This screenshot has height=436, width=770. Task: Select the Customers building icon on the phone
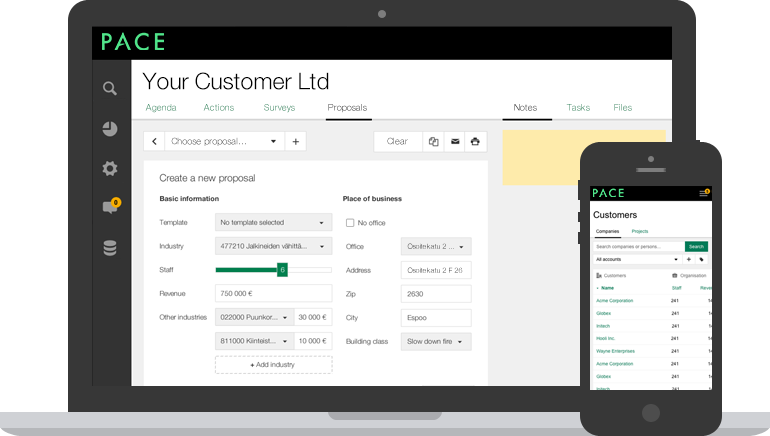click(599, 275)
